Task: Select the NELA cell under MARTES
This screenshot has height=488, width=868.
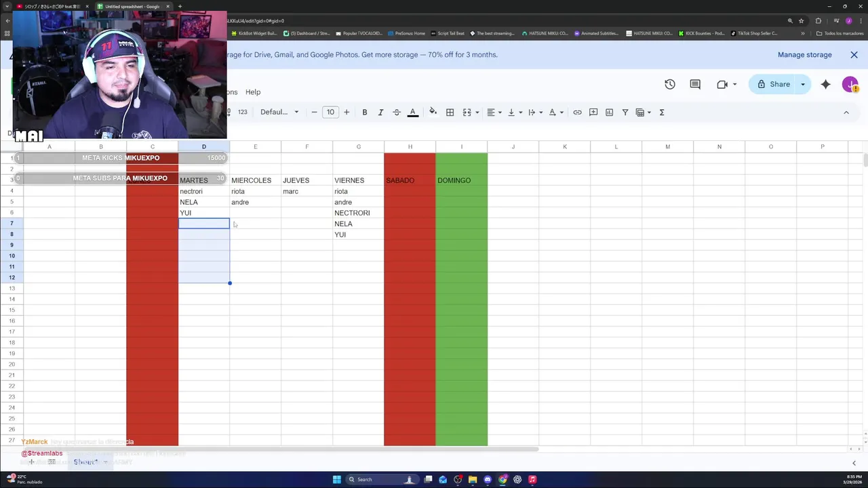Action: click(x=203, y=202)
